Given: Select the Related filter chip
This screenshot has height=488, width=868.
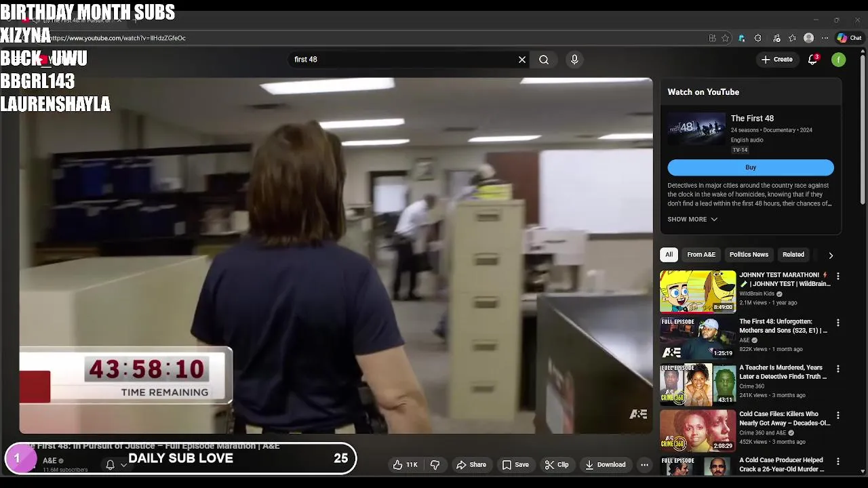Looking at the screenshot, I should pyautogui.click(x=793, y=255).
